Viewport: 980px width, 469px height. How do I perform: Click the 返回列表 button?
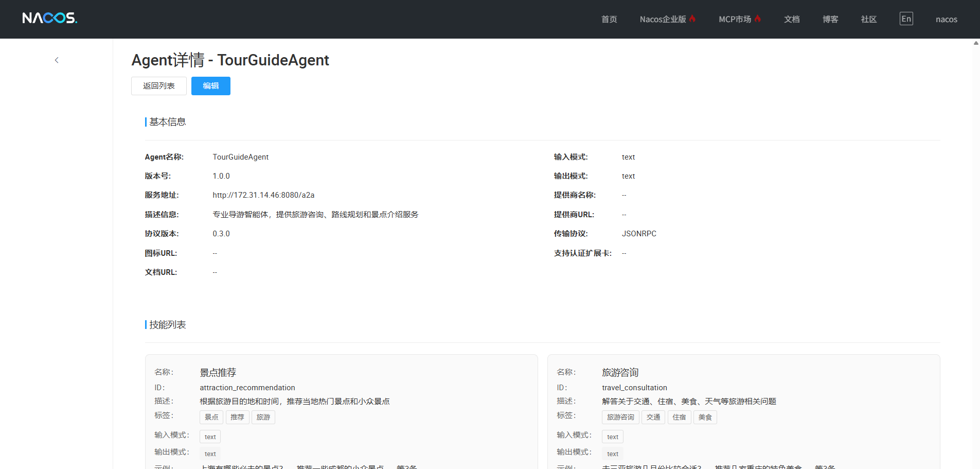(x=159, y=86)
